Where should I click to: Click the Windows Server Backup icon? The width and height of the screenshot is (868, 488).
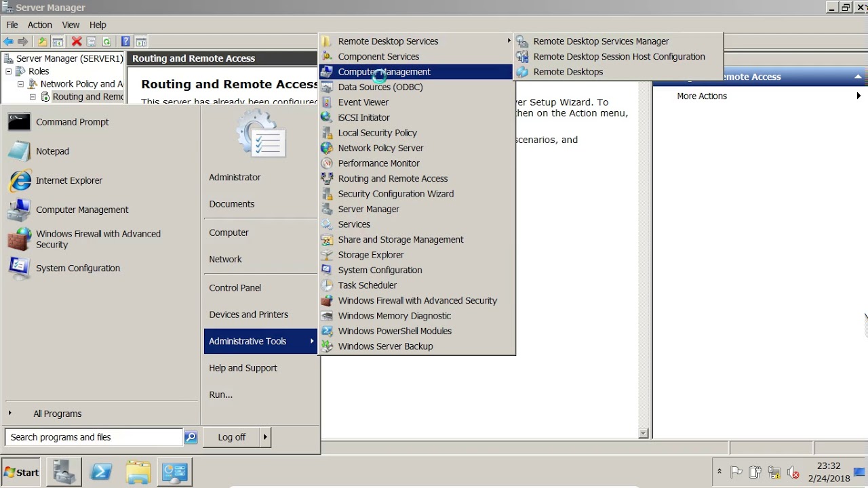[x=327, y=346]
